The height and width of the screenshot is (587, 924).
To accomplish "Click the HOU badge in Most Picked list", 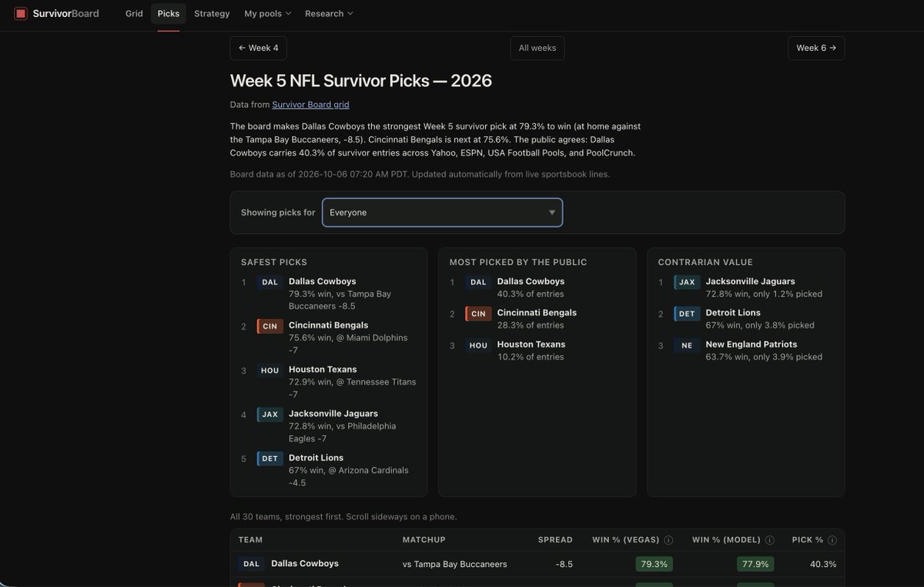I will [478, 345].
